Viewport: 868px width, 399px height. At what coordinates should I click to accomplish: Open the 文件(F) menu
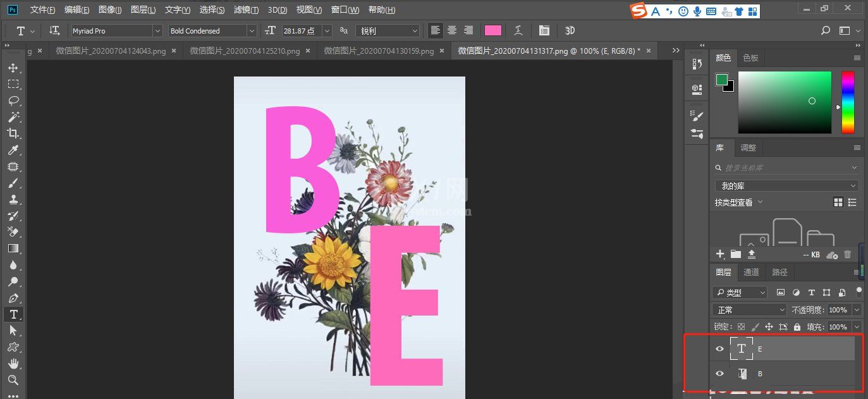tap(42, 10)
